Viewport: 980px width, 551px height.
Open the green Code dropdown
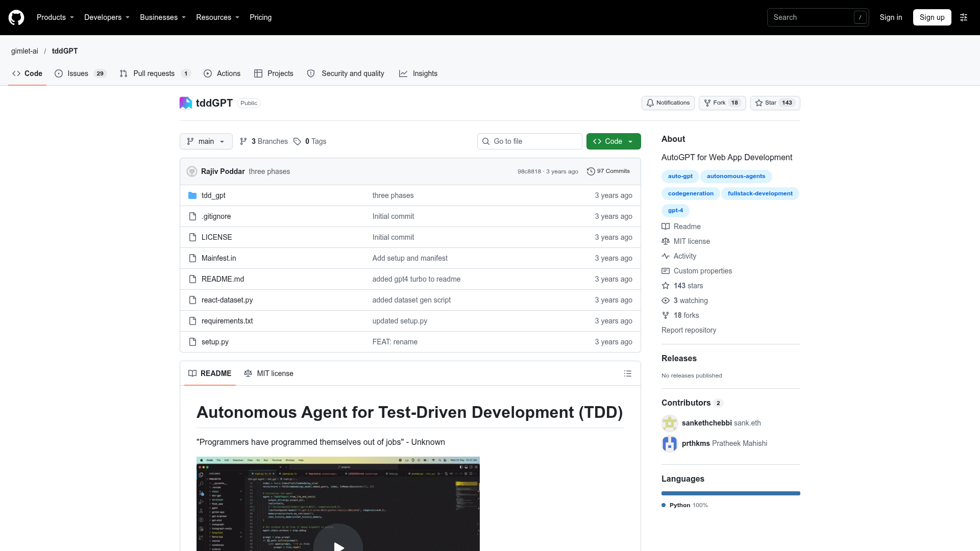pyautogui.click(x=614, y=141)
